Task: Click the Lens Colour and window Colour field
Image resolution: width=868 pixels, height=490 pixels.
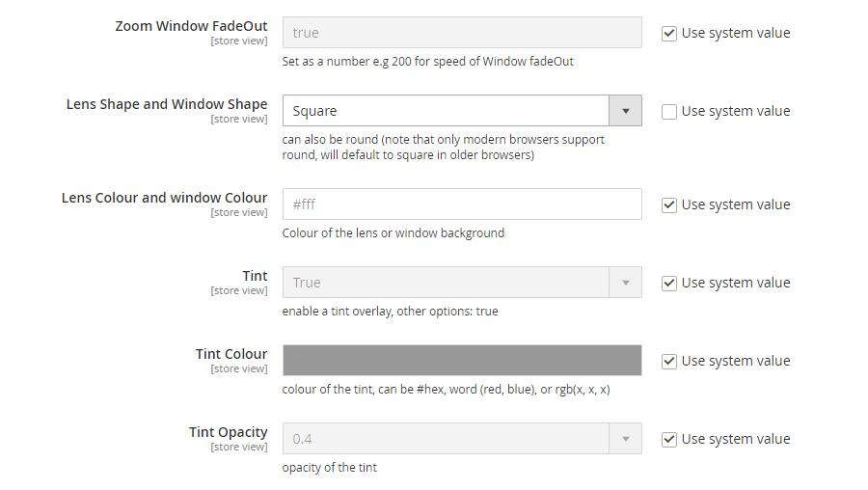Action: [462, 204]
